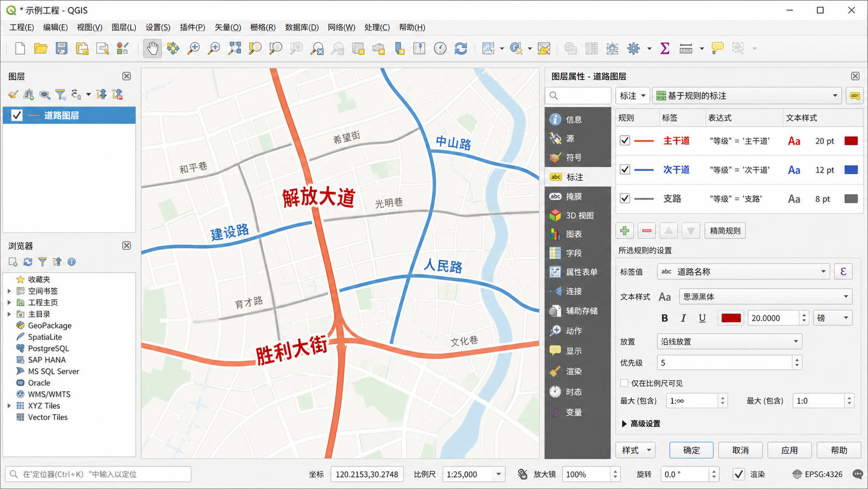
Task: Click the 取消 button
Action: click(740, 450)
